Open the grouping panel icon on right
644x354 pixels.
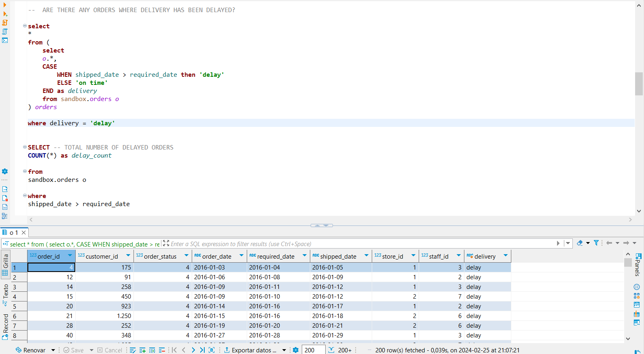point(637,305)
